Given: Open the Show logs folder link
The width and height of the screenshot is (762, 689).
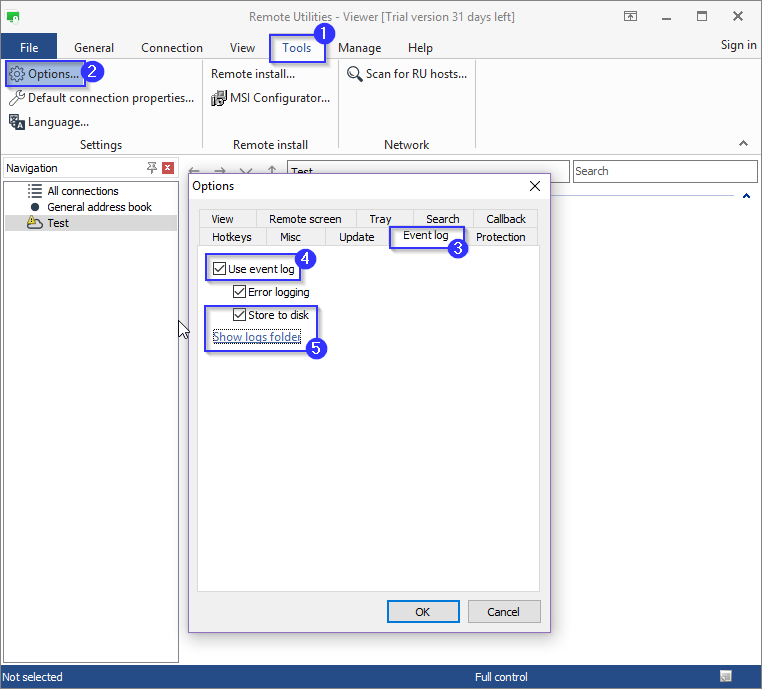Looking at the screenshot, I should coord(256,337).
